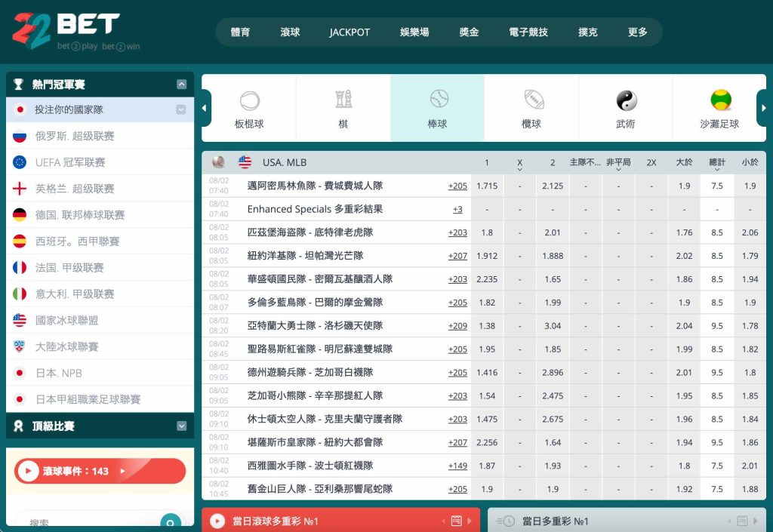Open the 當日多重彩 №1 bar
The image size is (773, 532).
click(627, 520)
